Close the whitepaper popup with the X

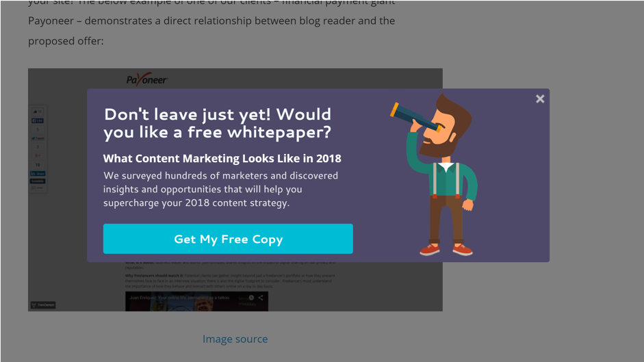coord(540,99)
